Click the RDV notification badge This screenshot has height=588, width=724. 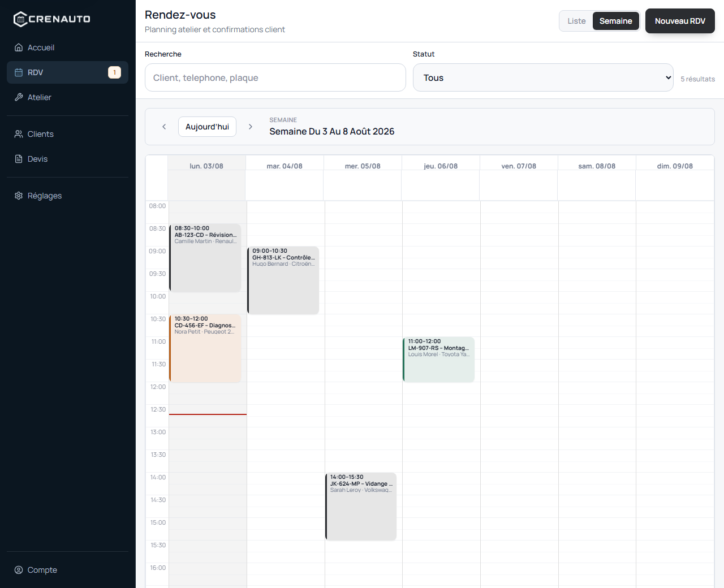point(114,72)
